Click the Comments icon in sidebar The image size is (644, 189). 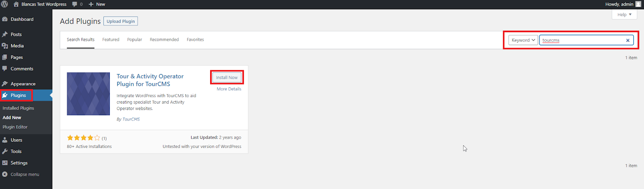5,69
